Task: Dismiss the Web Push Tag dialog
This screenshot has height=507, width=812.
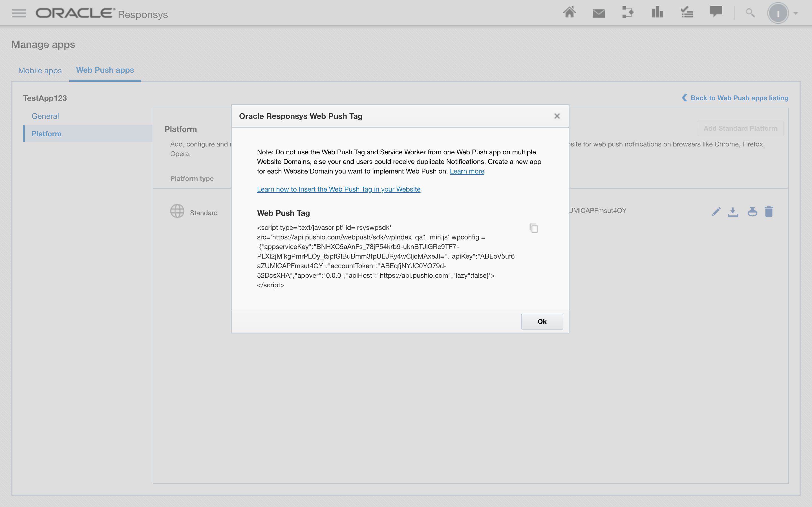Action: click(x=557, y=116)
